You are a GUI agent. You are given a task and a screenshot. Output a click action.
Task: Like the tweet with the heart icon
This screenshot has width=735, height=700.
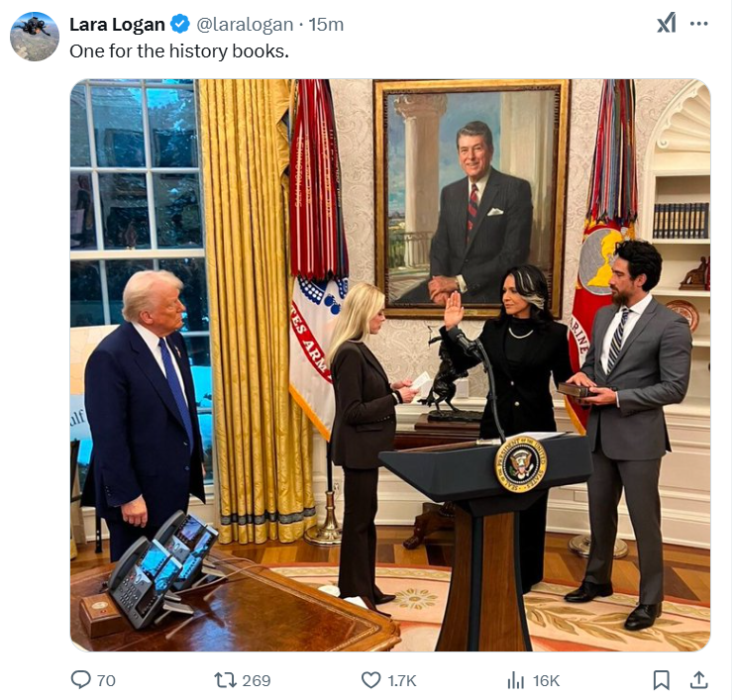[371, 680]
